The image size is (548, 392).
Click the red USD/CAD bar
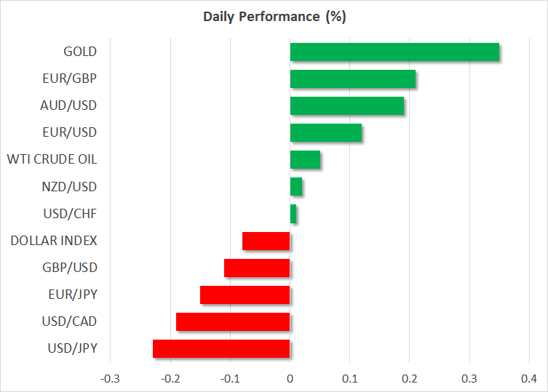pos(233,321)
